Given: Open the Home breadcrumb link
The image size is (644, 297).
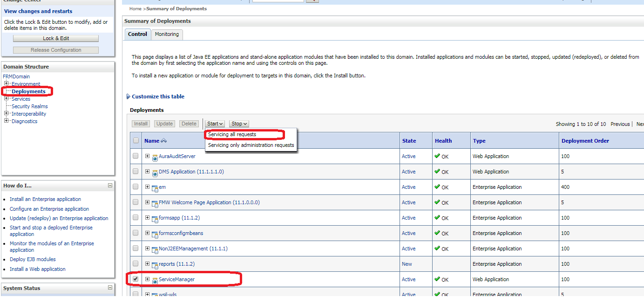Looking at the screenshot, I should (x=136, y=9).
